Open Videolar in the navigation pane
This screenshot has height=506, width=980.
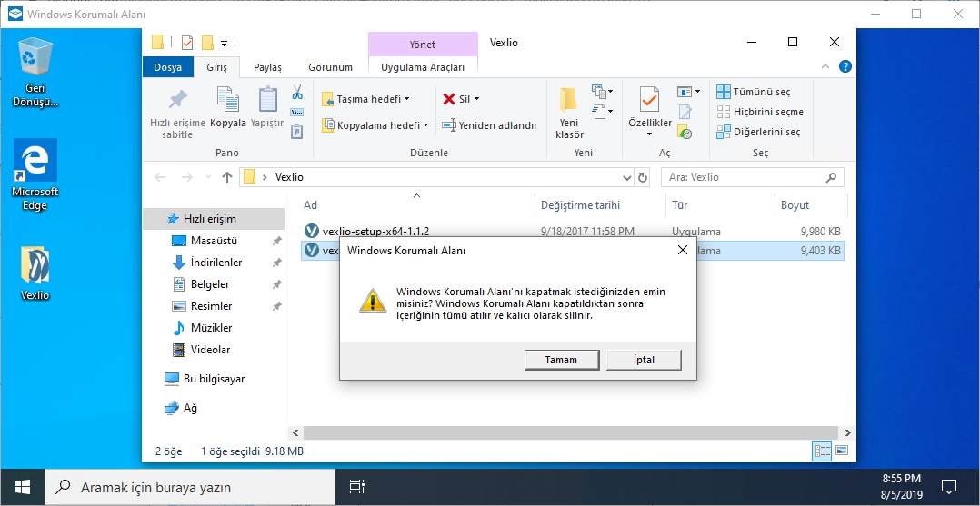(213, 350)
